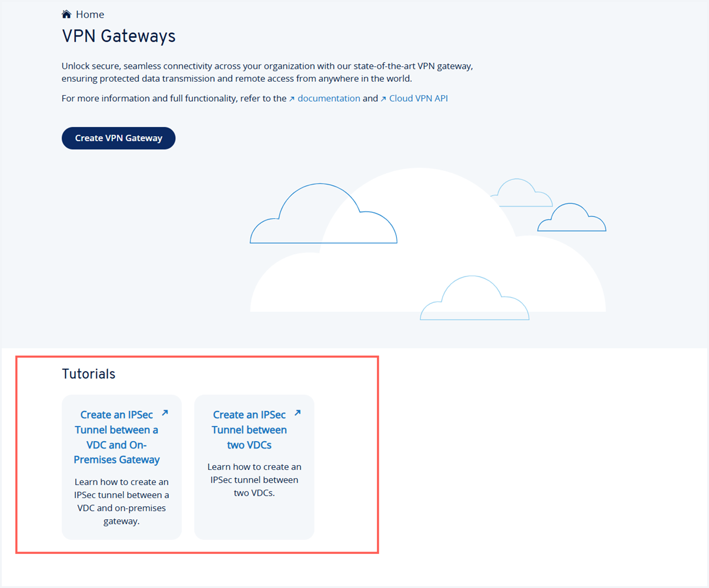Select the second tutorial card
Image resolution: width=709 pixels, height=588 pixels.
pos(254,466)
